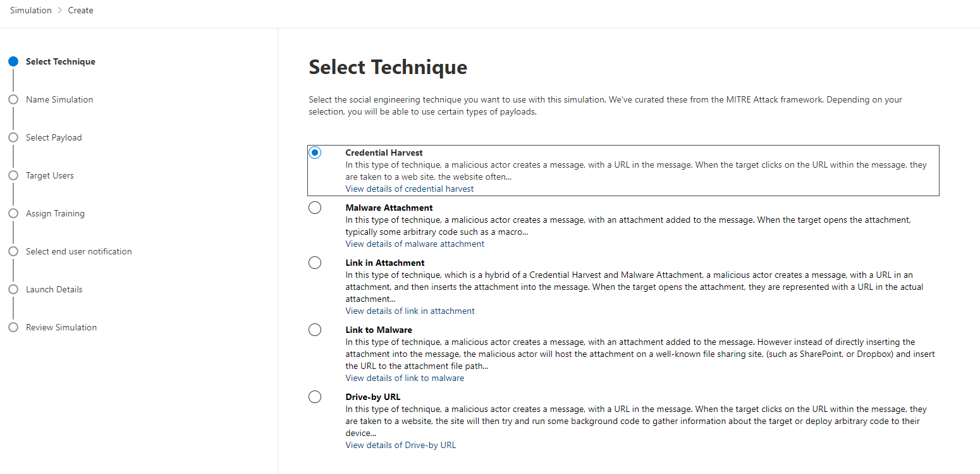Select the Credential Harvest radio button

pyautogui.click(x=315, y=153)
